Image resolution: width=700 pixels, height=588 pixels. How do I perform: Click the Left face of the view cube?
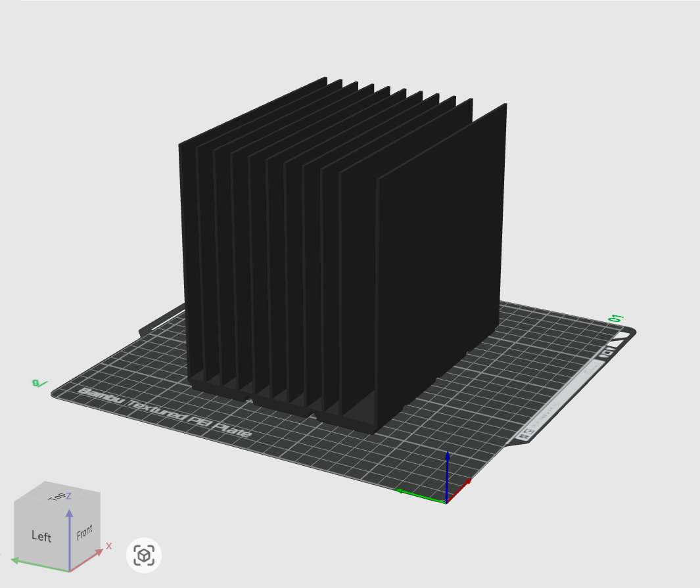[x=41, y=535]
